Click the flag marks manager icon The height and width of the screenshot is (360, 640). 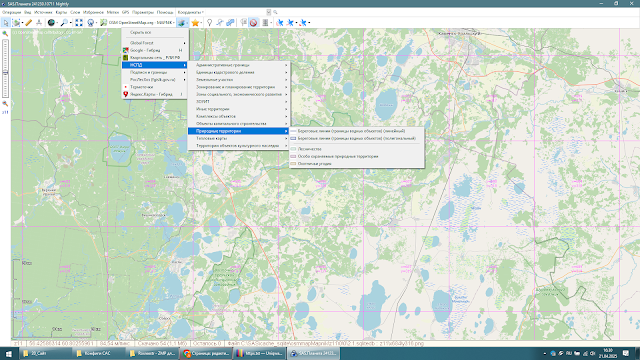[244, 23]
